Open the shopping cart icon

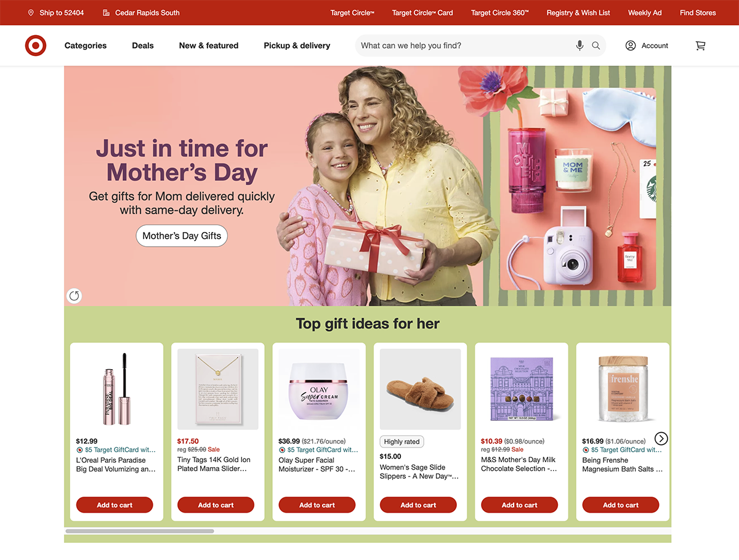point(700,46)
